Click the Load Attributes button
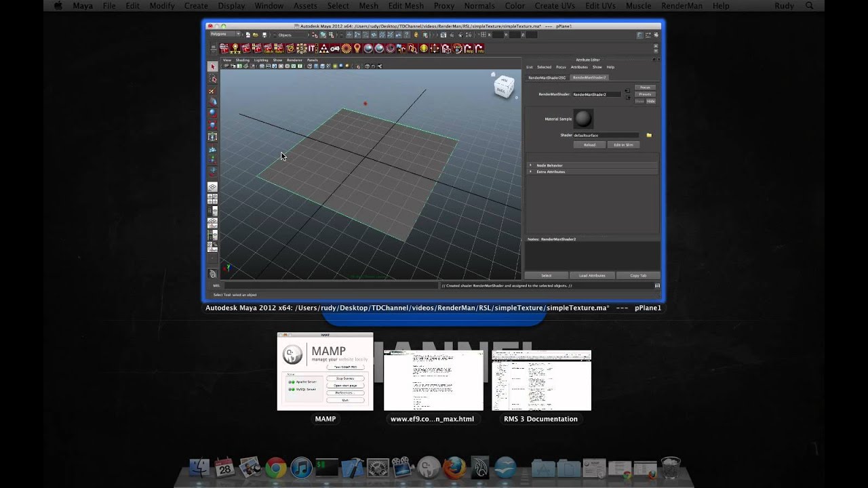Image resolution: width=868 pixels, height=488 pixels. [x=592, y=276]
